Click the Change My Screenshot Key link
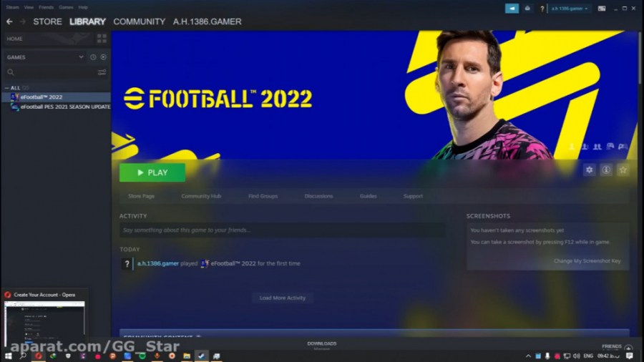 (587, 261)
